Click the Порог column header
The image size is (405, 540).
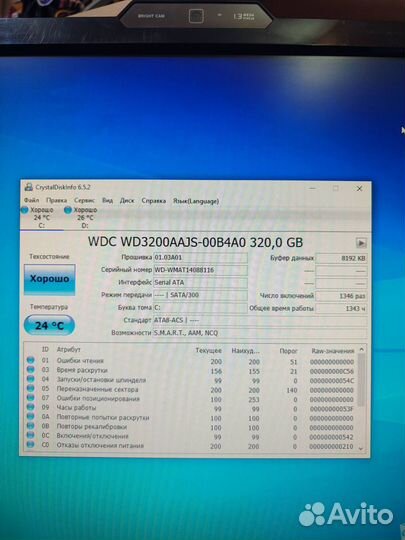[x=288, y=351]
